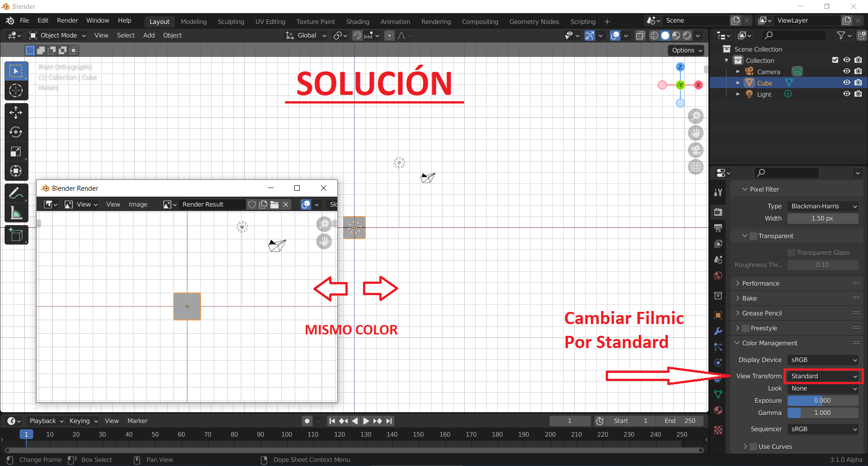The image size is (868, 466).
Task: Enable the Freestyle checkbox
Action: tap(746, 328)
